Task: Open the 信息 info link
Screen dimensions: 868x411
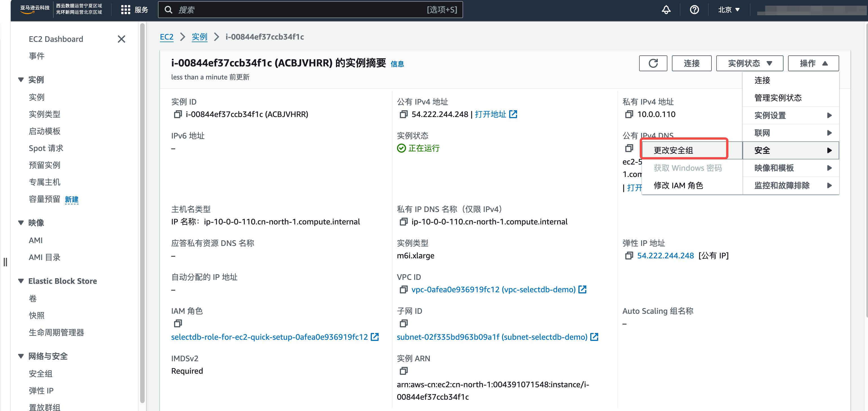Action: point(397,64)
